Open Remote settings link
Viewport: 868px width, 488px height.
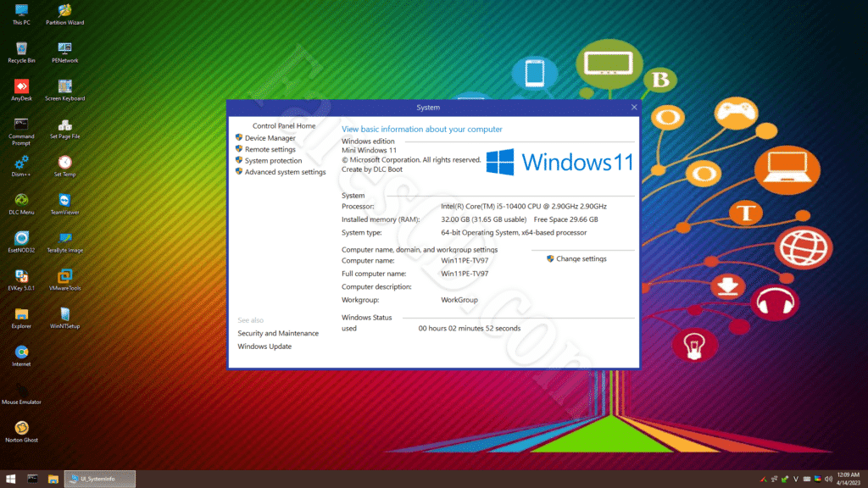click(270, 149)
